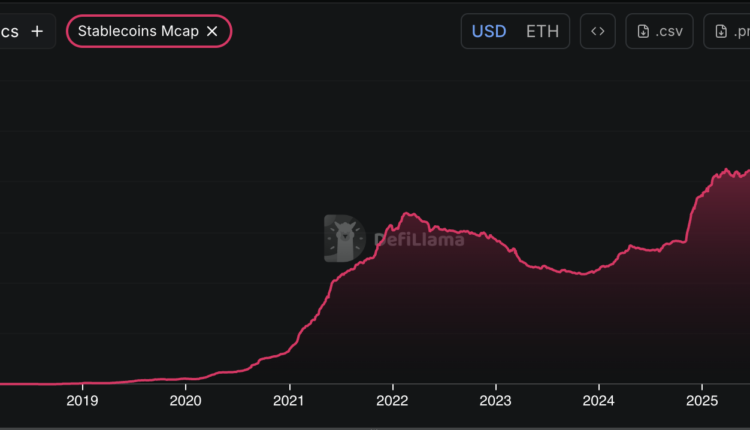Click the download icon beside .csv
The width and height of the screenshot is (750, 430).
[644, 31]
